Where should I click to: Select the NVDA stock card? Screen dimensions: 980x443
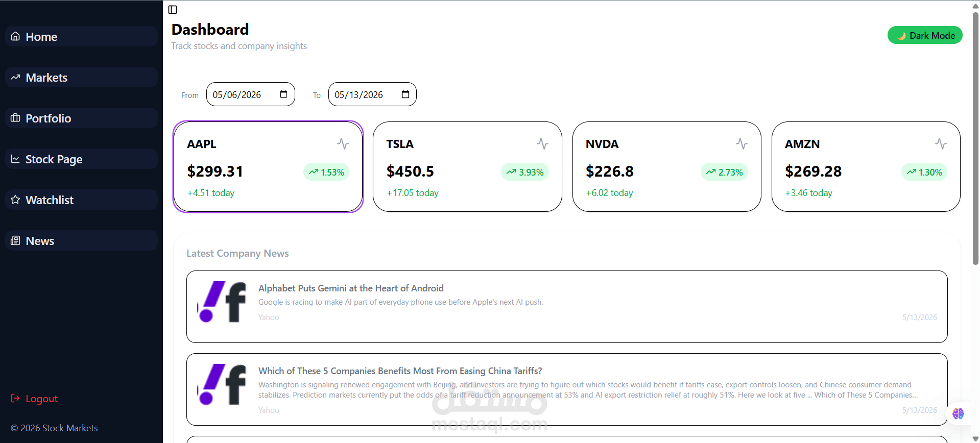[666, 166]
